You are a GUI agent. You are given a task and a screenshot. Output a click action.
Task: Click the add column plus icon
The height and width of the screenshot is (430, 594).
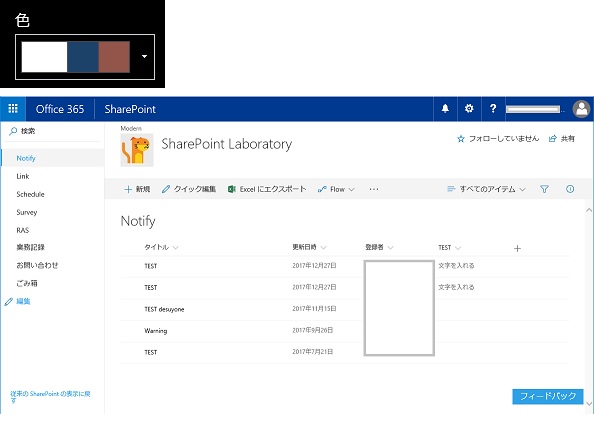(x=517, y=249)
